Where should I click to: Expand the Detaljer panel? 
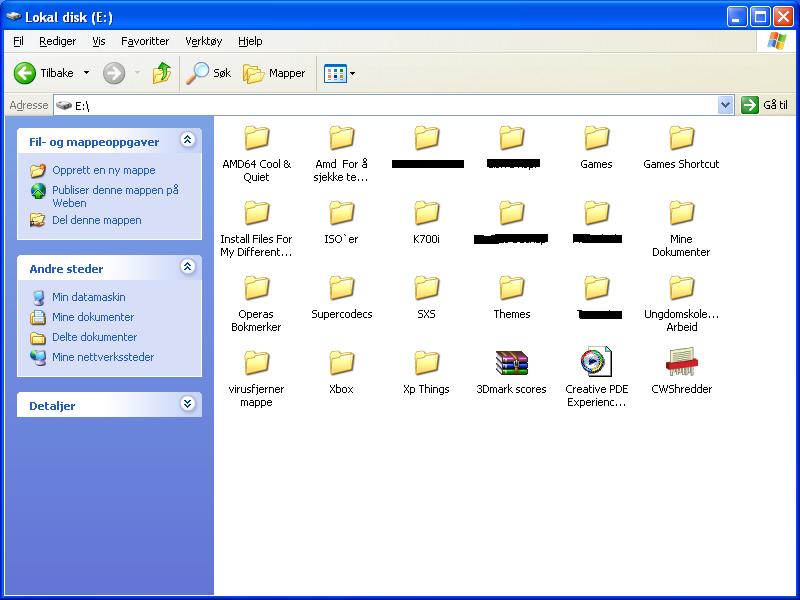[187, 404]
